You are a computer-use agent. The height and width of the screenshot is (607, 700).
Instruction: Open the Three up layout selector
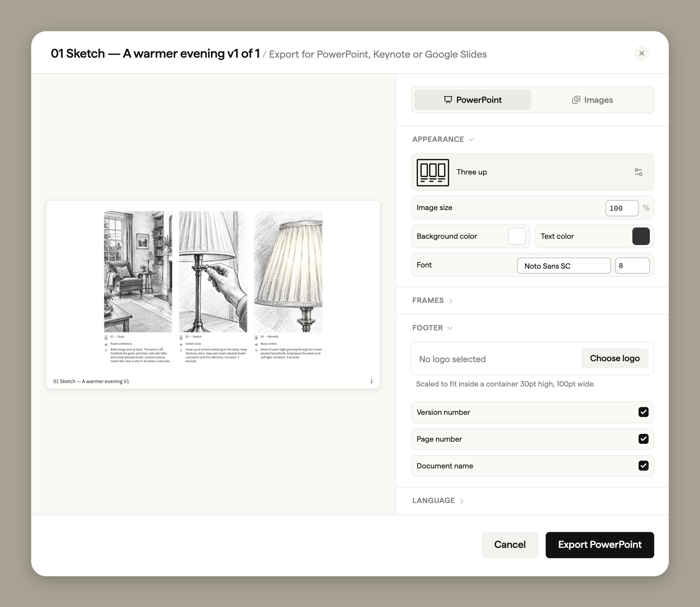532,172
